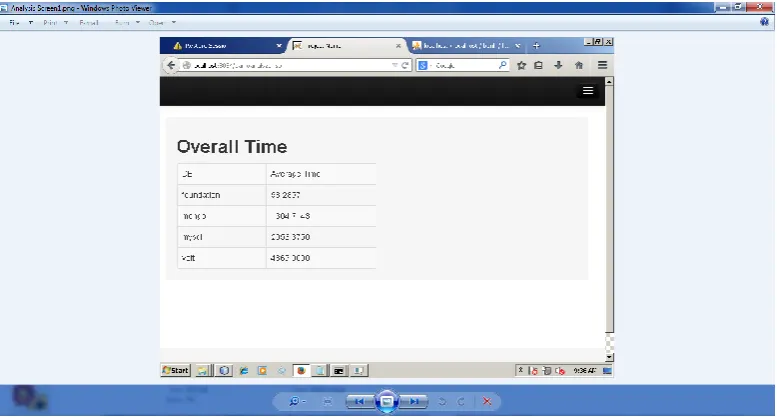
Task: Close the middle browser tab
Action: click(x=398, y=46)
